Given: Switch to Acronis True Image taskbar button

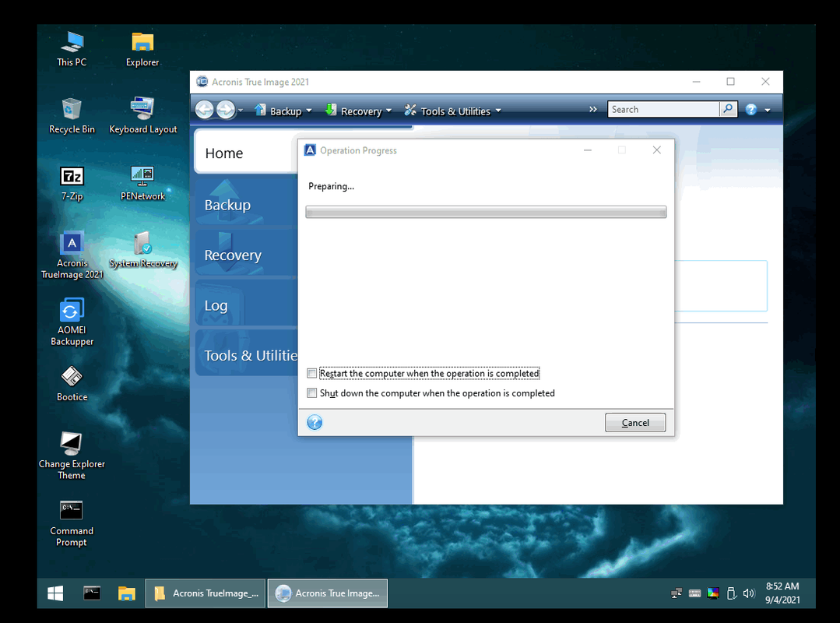Looking at the screenshot, I should click(x=327, y=593).
